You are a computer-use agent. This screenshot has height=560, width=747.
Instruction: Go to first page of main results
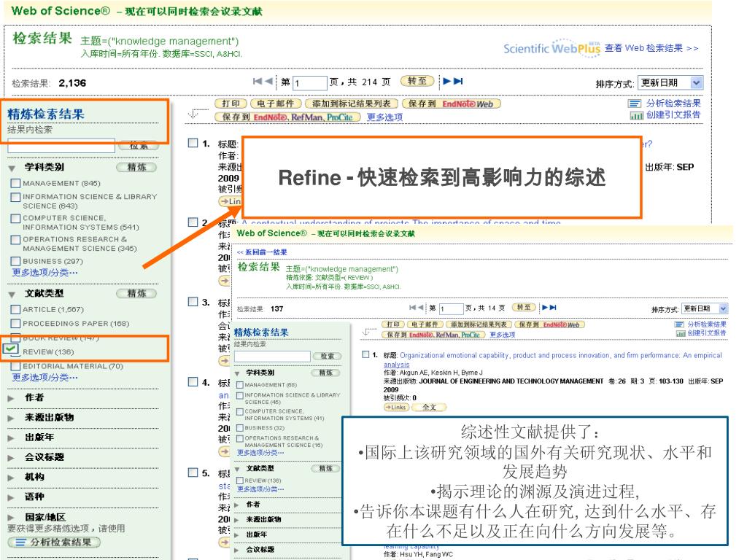pyautogui.click(x=258, y=81)
